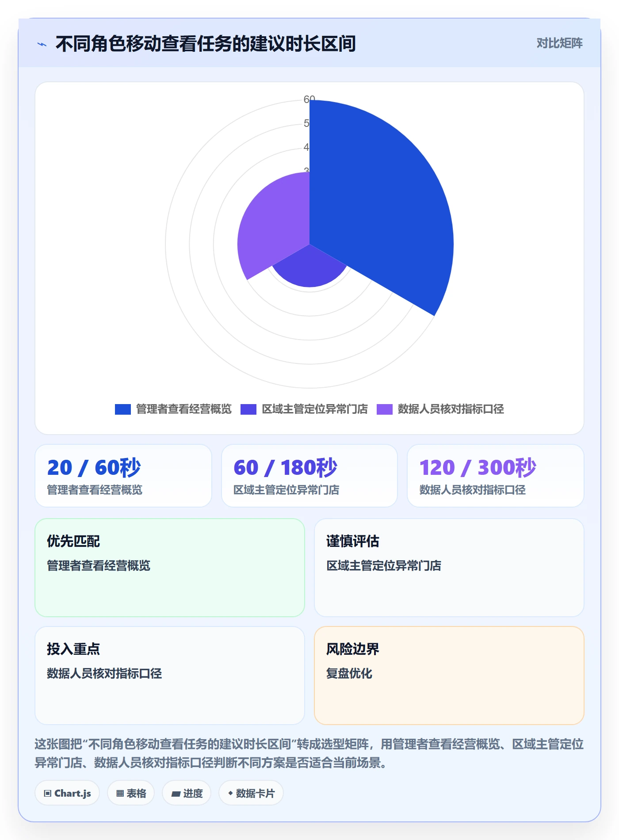
Task: Open the 优先匹配 matrix card
Action: tap(170, 568)
